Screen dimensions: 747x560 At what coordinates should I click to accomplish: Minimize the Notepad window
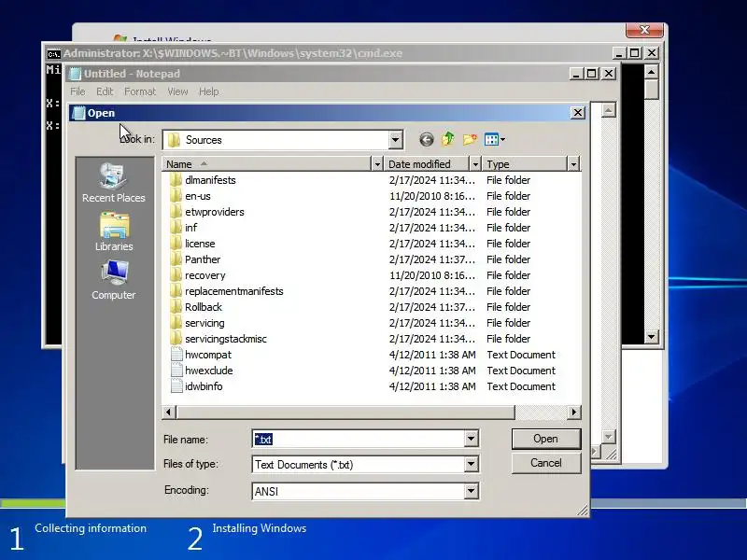[x=576, y=74]
